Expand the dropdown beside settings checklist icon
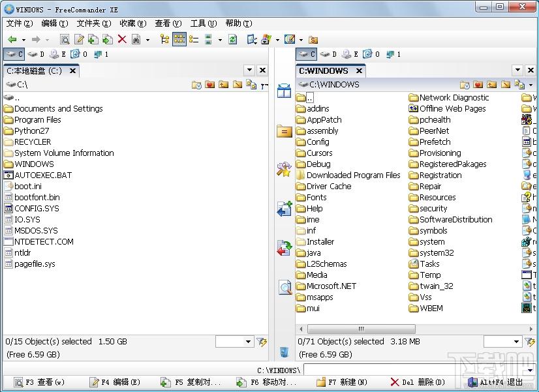The height and width of the screenshot is (392, 539). (x=301, y=40)
